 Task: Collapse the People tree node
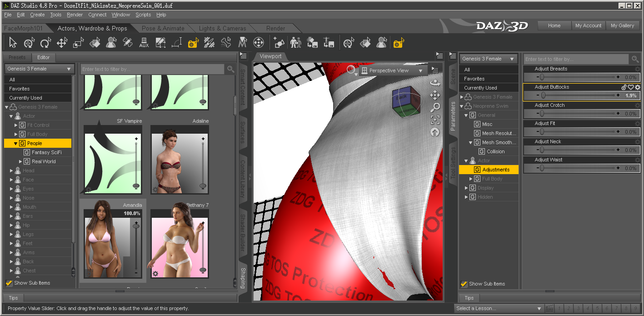[x=16, y=143]
